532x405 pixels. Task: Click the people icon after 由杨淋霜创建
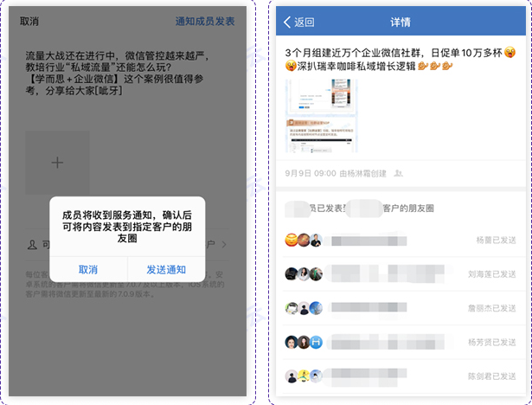[x=398, y=173]
